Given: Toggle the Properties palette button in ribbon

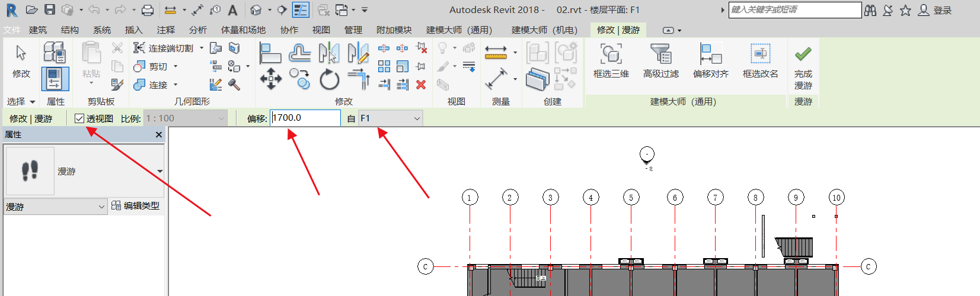Looking at the screenshot, I should pos(55,79).
